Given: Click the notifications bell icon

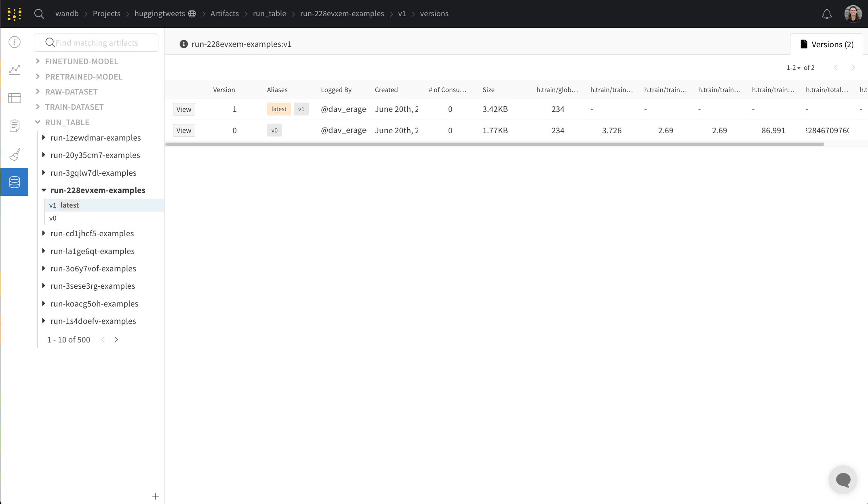Looking at the screenshot, I should coord(827,14).
